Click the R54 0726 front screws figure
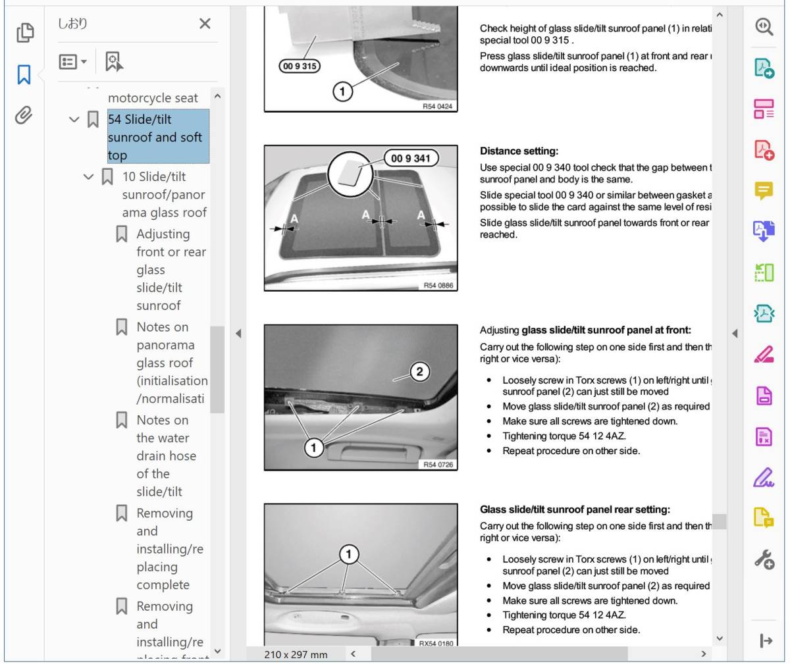The width and height of the screenshot is (790, 672). click(361, 398)
